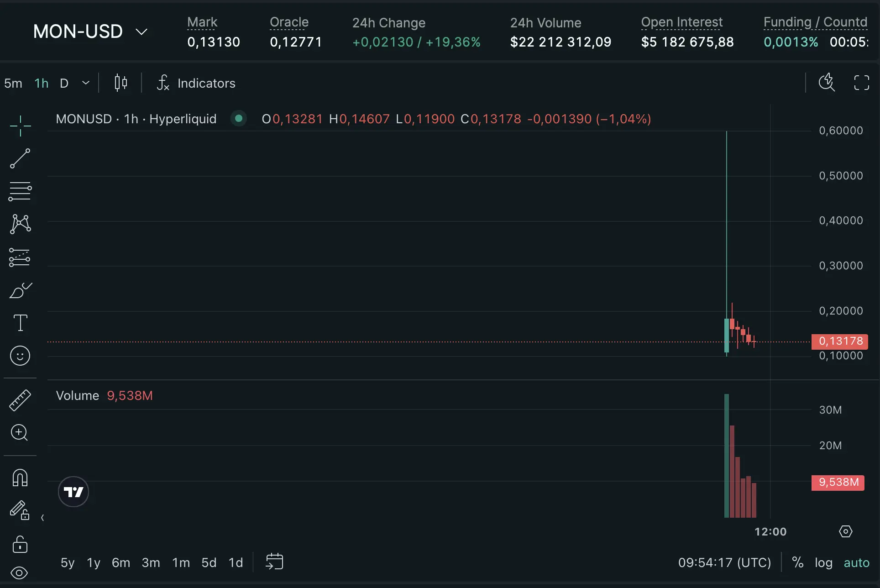Open the emoji icons tool
This screenshot has height=588, width=880.
click(20, 356)
